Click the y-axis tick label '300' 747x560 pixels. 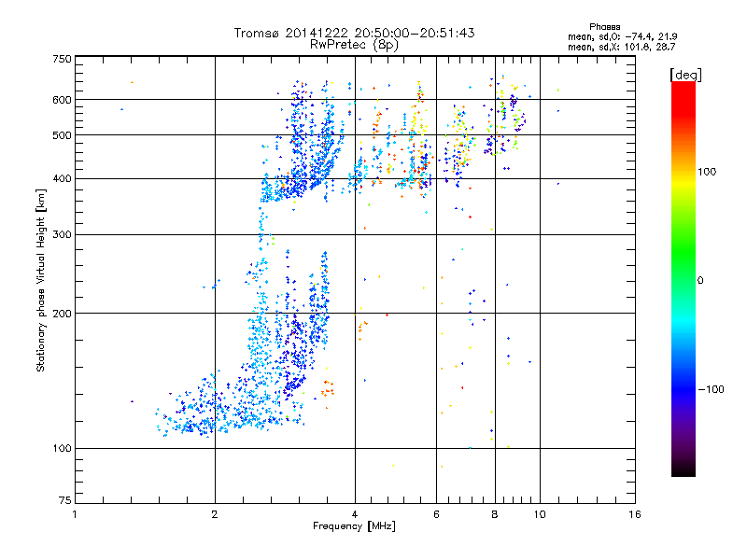coord(62,235)
